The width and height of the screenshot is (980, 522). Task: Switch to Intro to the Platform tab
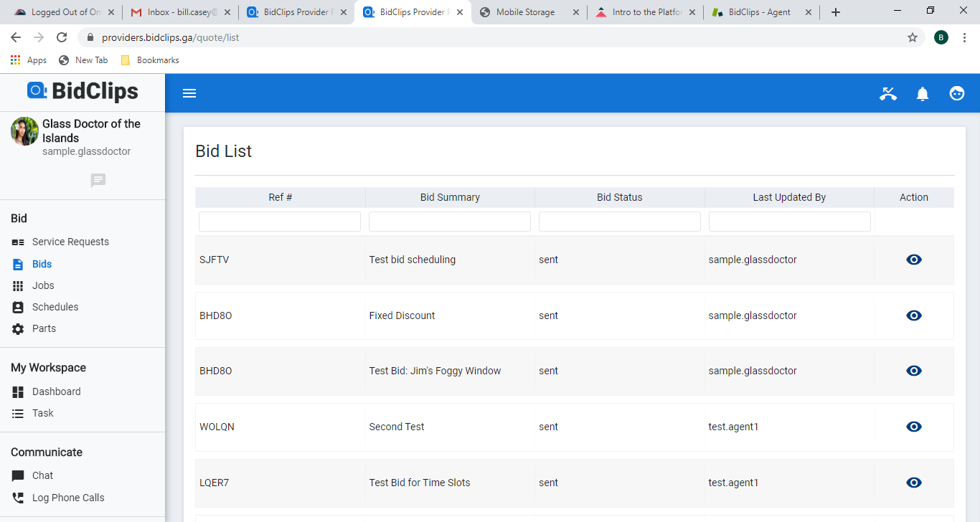[x=646, y=12]
